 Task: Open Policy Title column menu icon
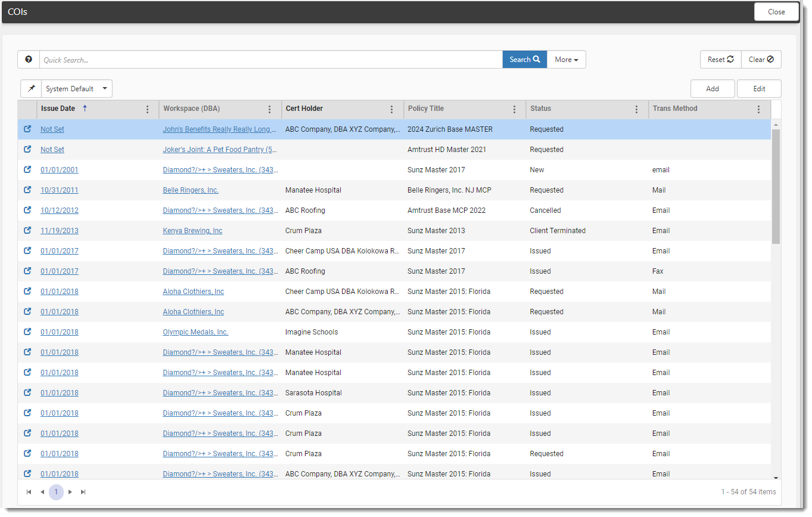pos(514,109)
